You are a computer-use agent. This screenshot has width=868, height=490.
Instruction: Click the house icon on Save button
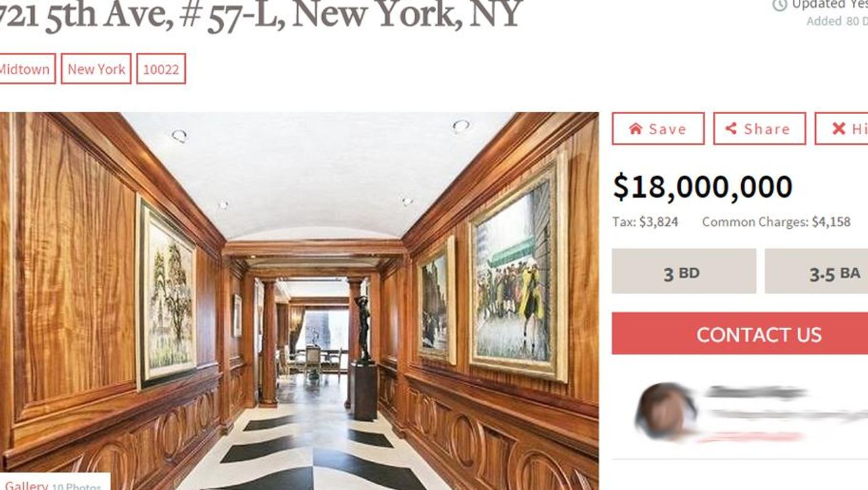(635, 129)
